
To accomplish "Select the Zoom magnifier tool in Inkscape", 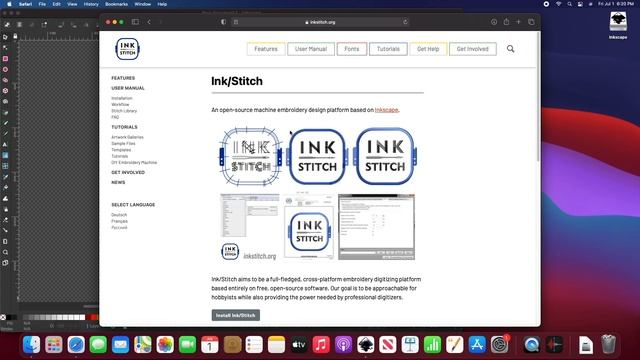I will point(5,252).
